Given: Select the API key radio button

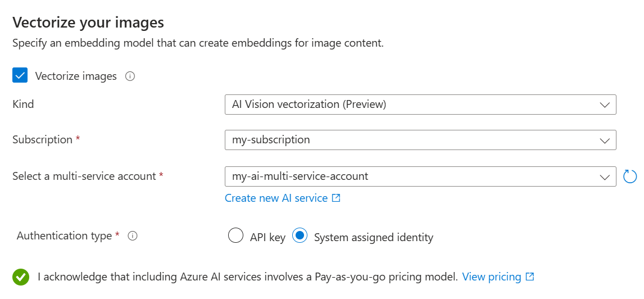Looking at the screenshot, I should (235, 236).
